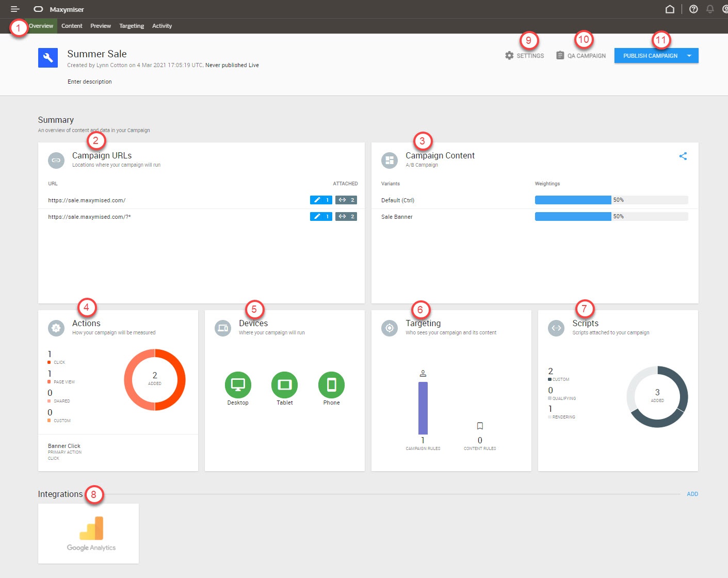Select the Phone device icon
This screenshot has width=728, height=578.
coord(331,385)
